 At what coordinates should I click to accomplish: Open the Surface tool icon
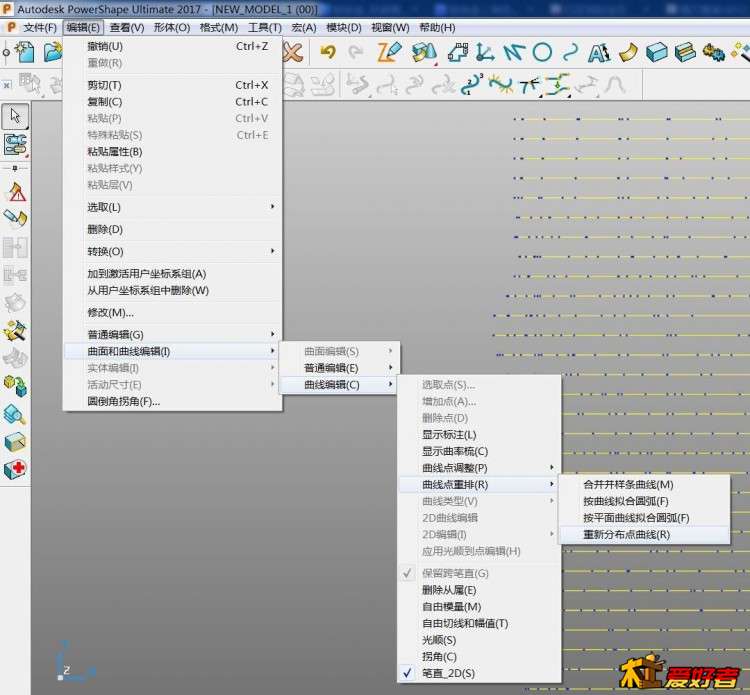pos(628,52)
